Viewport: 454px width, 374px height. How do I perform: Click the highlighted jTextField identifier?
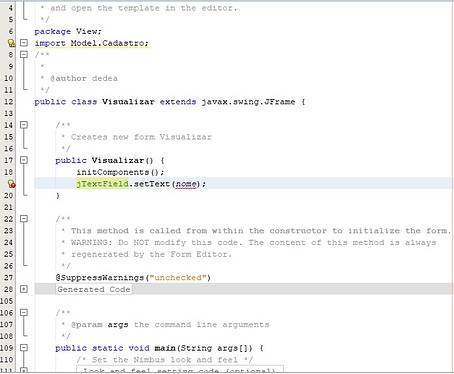coord(102,184)
